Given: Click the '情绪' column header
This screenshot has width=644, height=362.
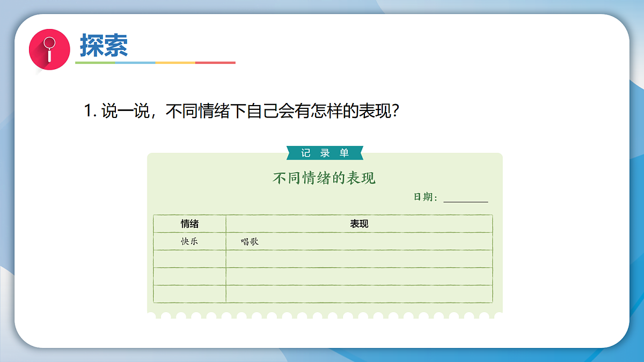Looking at the screenshot, I should coord(189,224).
